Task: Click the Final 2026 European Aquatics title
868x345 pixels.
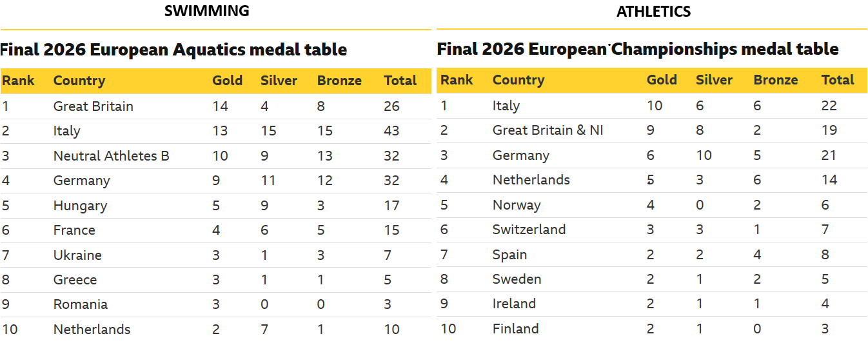Action: tap(173, 50)
